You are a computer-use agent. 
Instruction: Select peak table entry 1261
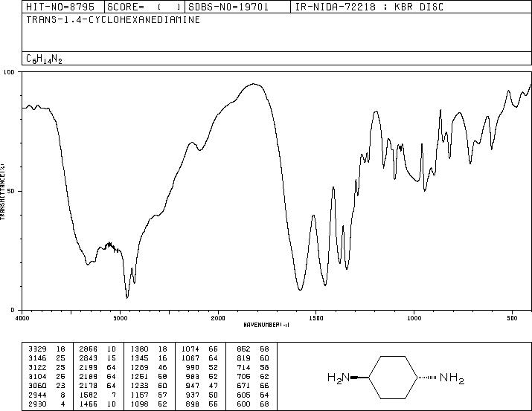coord(139,376)
